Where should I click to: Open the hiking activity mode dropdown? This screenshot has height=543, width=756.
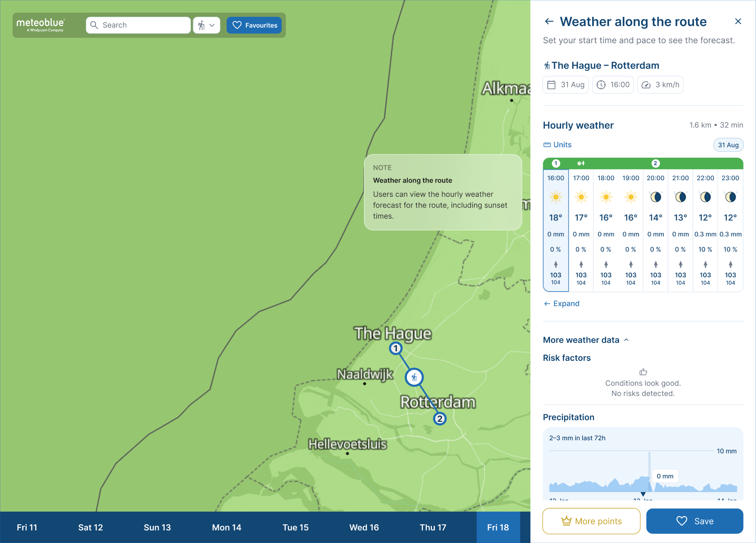pos(207,25)
